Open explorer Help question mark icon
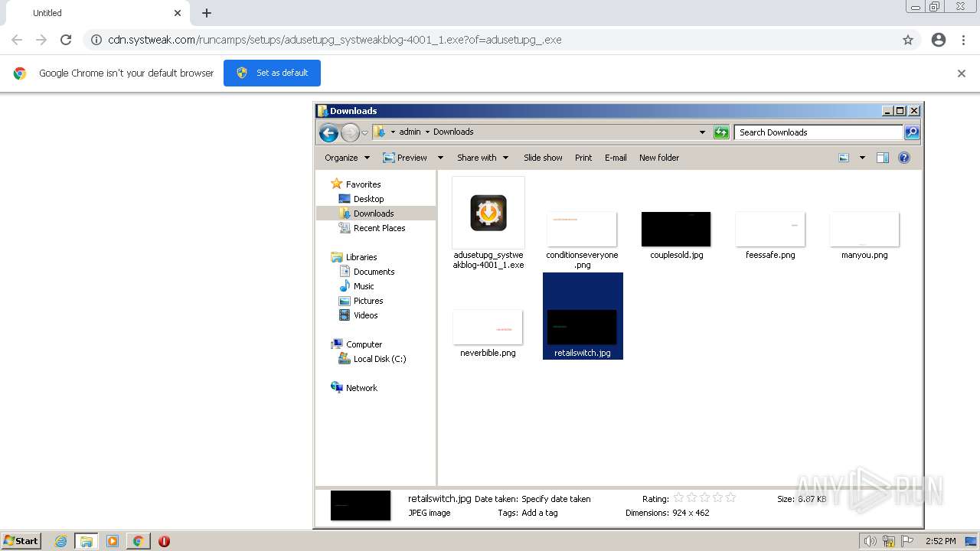980x551 pixels. [x=904, y=158]
